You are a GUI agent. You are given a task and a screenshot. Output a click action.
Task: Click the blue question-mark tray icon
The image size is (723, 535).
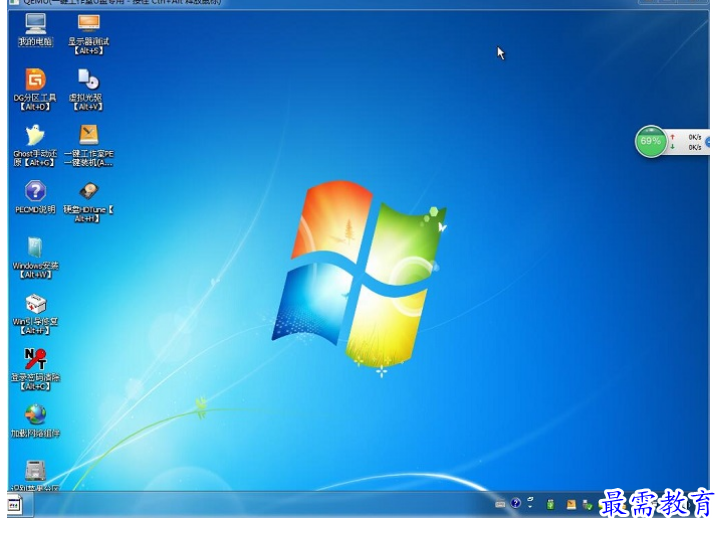(516, 503)
